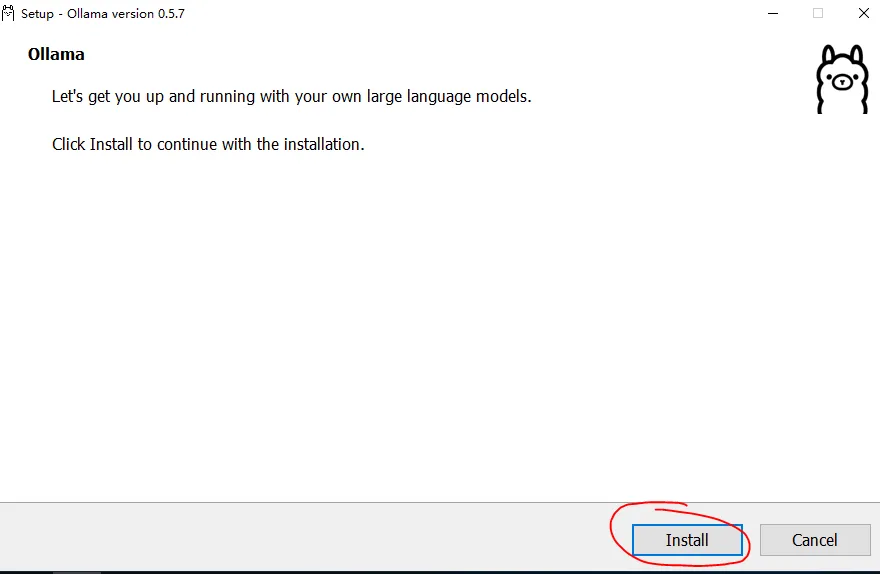Close the Ollama setup window
This screenshot has height=574, width=880.
(x=864, y=13)
